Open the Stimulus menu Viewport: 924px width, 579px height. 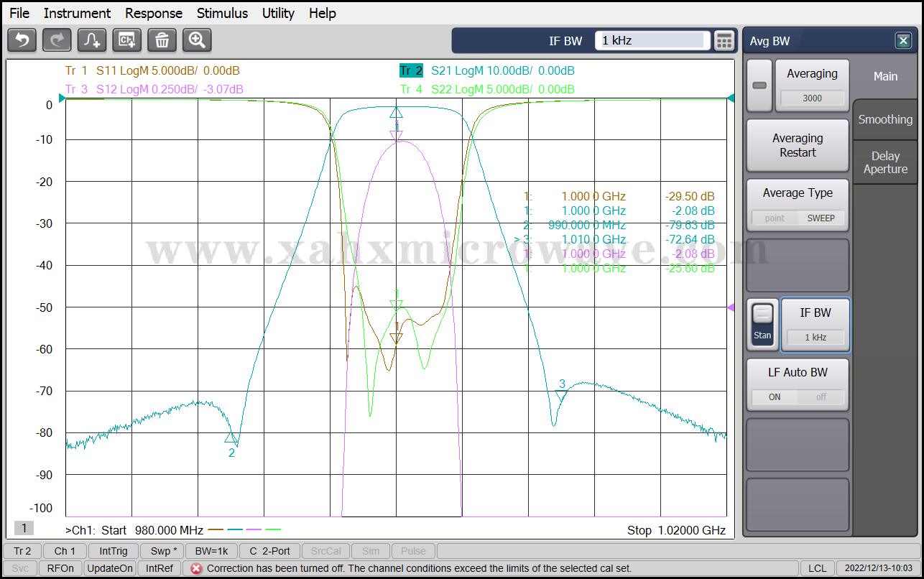click(223, 13)
